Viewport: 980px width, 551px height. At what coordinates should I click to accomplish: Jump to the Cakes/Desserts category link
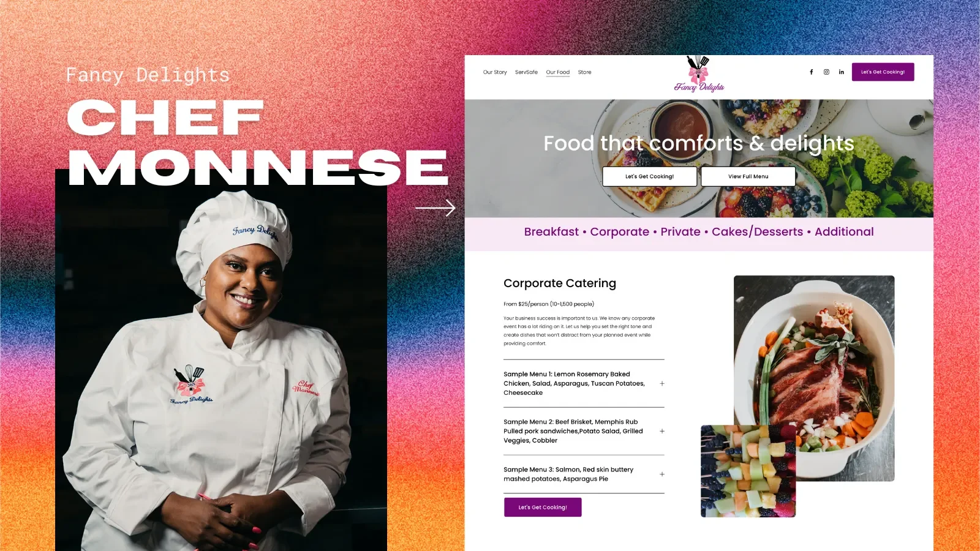(x=757, y=232)
